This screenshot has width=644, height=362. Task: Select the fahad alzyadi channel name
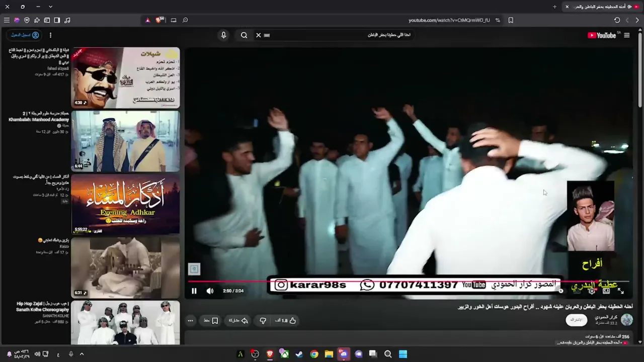click(58, 68)
